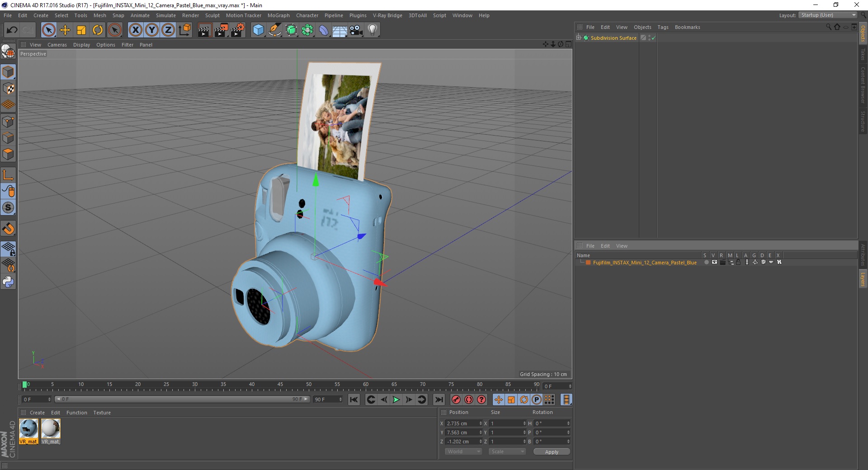The image size is (868, 470).
Task: Click the Python script icon
Action: click(x=8, y=282)
